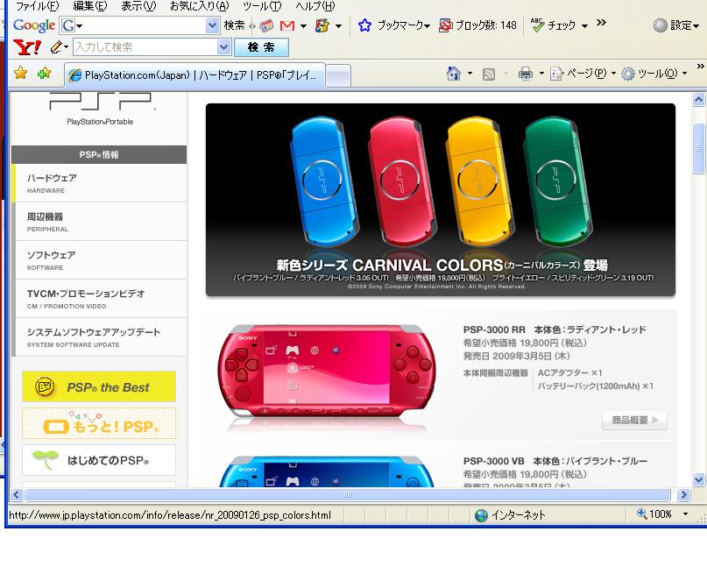The width and height of the screenshot is (707, 588).
Task: Click the Google toolbar 検索 button
Action: (x=235, y=25)
